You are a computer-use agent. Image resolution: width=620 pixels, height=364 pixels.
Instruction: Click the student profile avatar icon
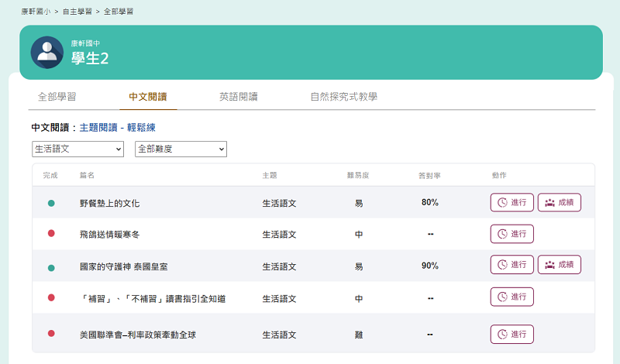47,52
